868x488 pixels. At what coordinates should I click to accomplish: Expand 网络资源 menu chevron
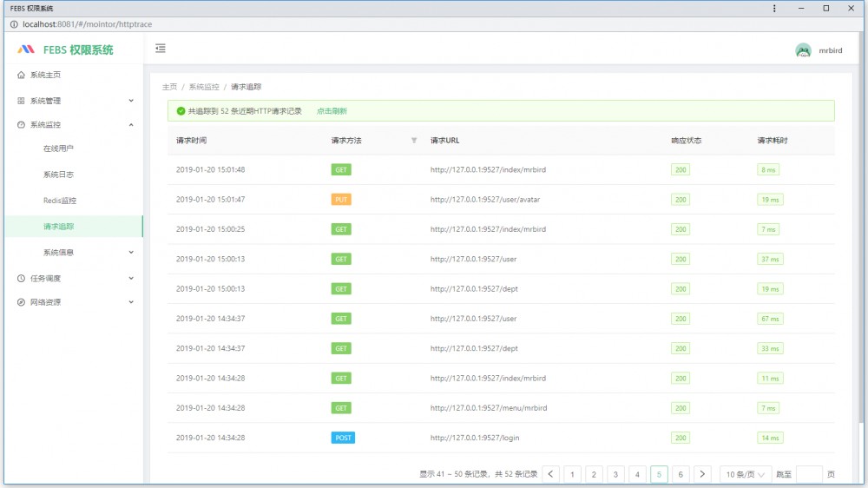click(x=131, y=302)
